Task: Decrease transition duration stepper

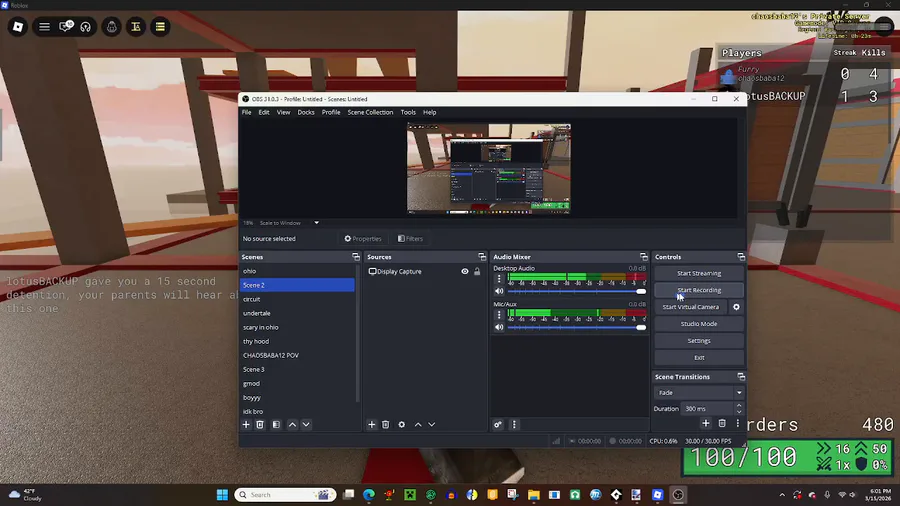Action: point(739,412)
